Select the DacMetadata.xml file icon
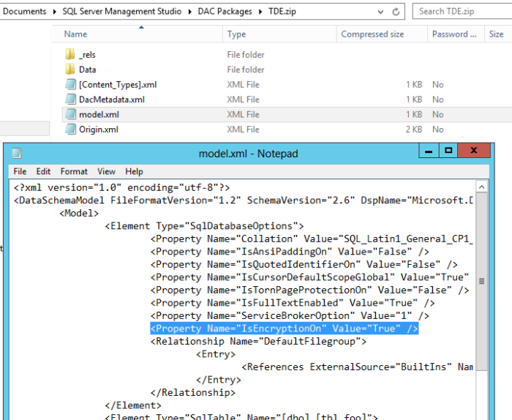 point(70,100)
